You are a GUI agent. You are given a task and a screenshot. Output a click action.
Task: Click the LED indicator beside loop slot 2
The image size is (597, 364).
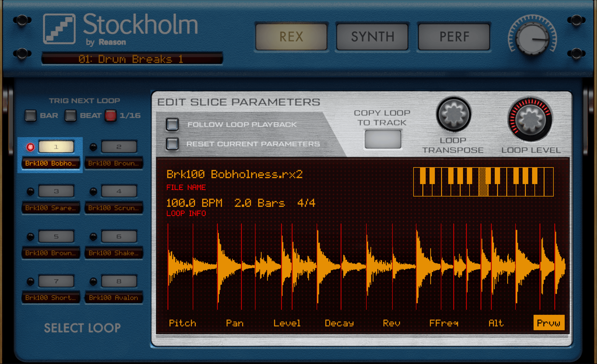click(x=93, y=147)
